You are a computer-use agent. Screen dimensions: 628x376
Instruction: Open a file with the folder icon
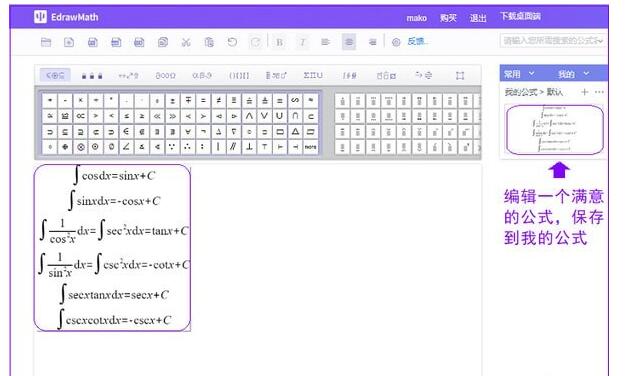pyautogui.click(x=46, y=42)
